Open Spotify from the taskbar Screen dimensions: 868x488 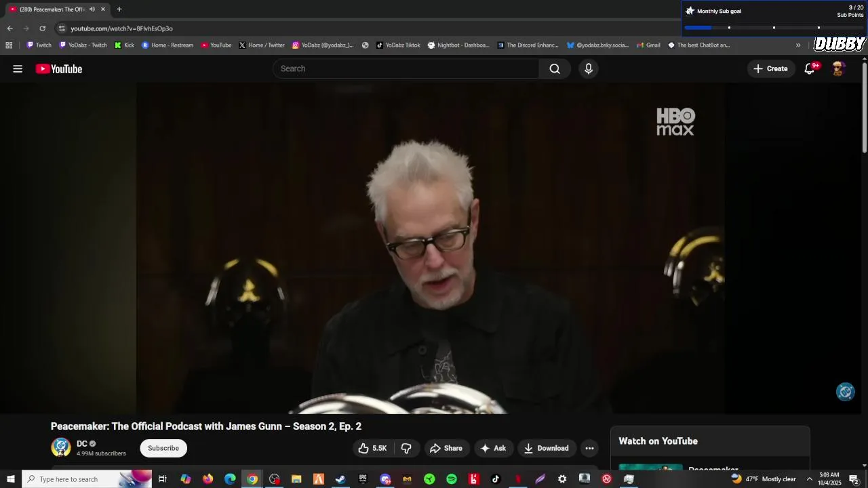click(452, 479)
